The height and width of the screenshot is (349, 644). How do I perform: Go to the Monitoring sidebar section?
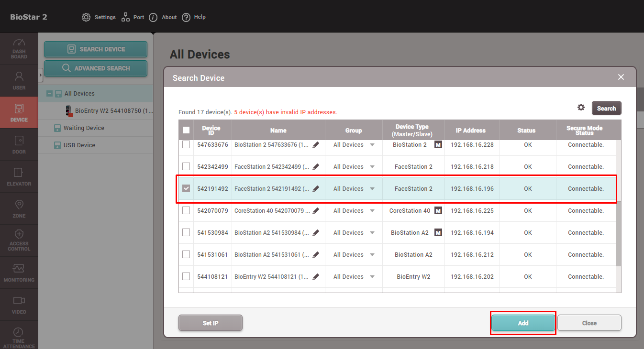pyautogui.click(x=19, y=273)
